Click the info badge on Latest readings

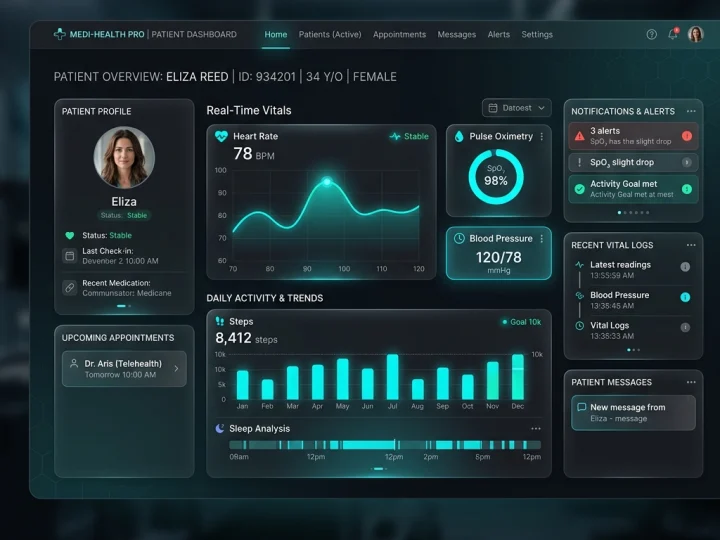(685, 266)
